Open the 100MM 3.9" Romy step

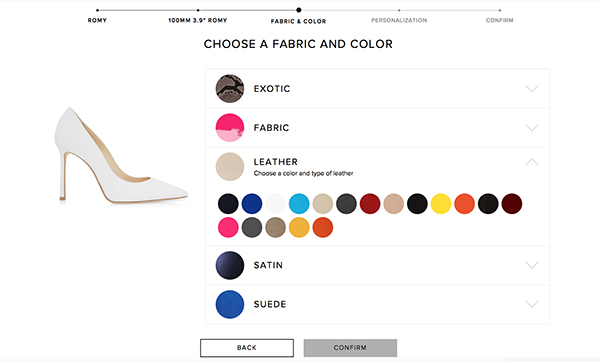coord(198,20)
